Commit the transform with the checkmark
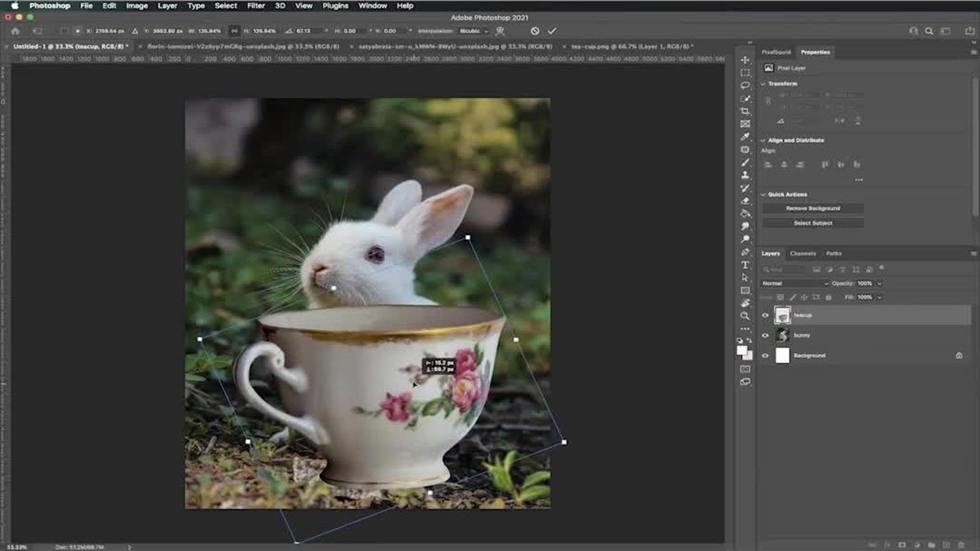Screen dimensions: 980x551 coord(552,31)
